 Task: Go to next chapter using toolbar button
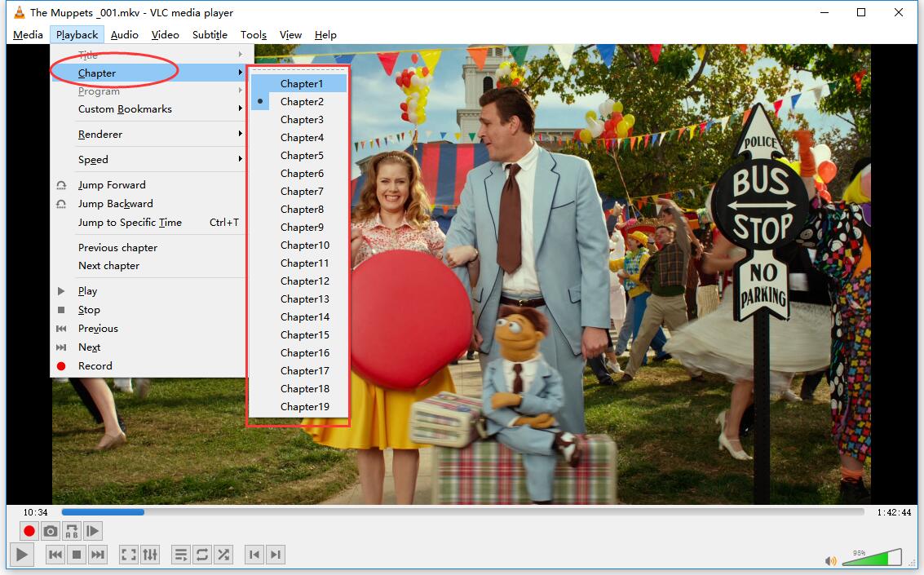275,555
